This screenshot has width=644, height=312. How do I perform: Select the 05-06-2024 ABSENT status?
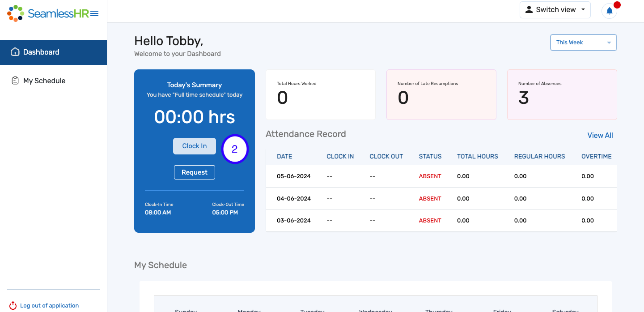(x=430, y=176)
